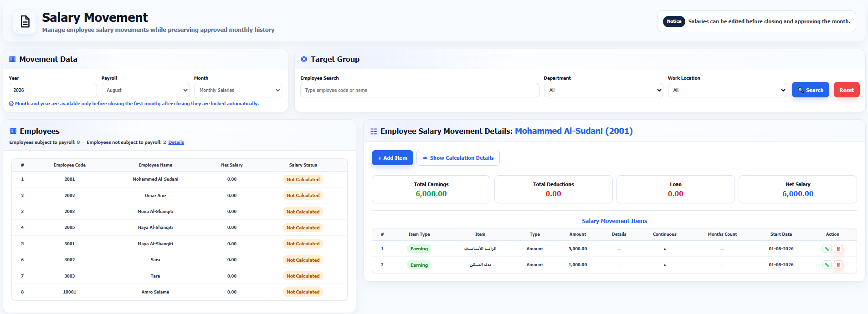Focus the Year input field
This screenshot has width=868, height=314.
click(53, 90)
